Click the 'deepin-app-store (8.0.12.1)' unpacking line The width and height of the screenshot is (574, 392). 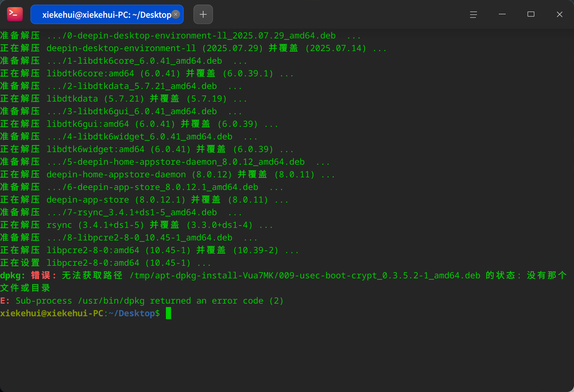[x=144, y=200]
